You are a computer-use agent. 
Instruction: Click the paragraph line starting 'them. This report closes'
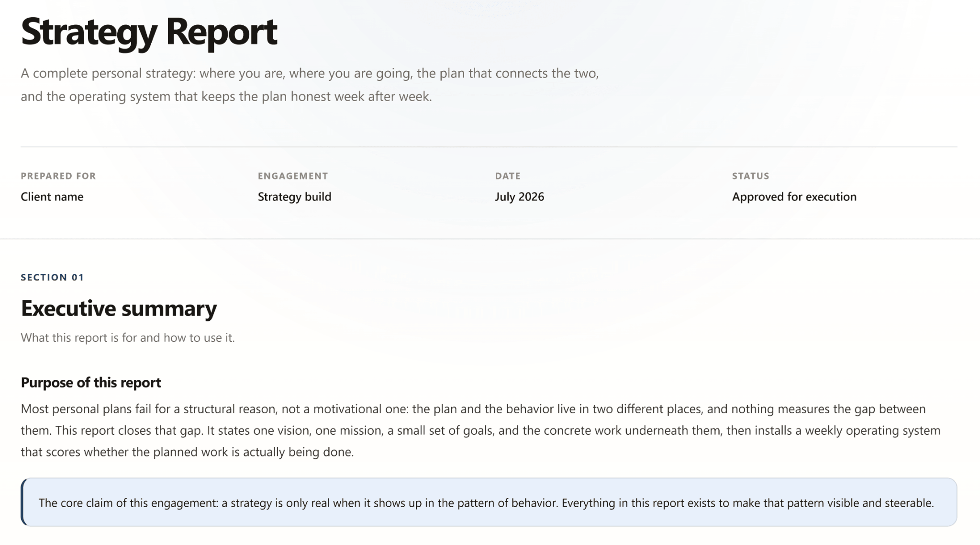[480, 431]
